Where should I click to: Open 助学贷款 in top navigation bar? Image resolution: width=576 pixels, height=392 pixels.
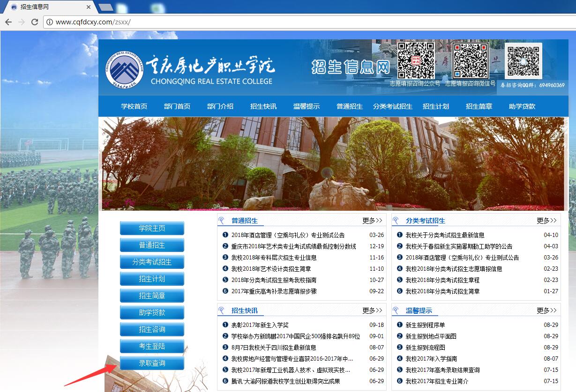click(522, 106)
